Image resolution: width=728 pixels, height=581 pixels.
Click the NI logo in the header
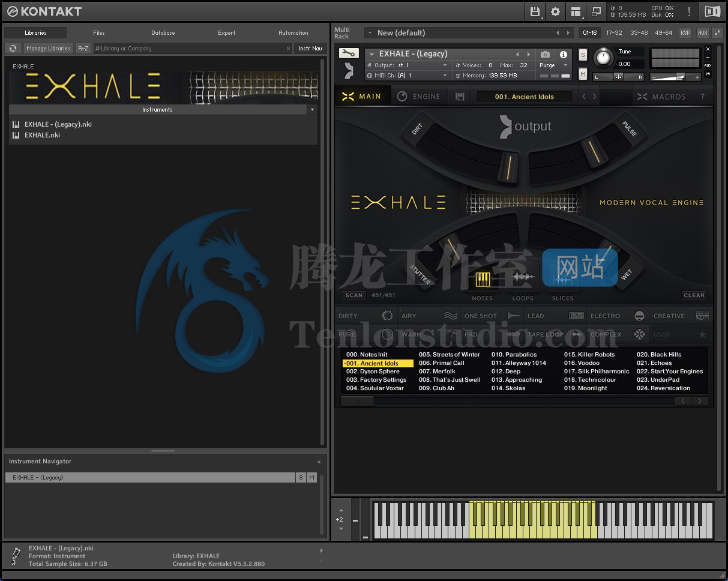tap(712, 11)
